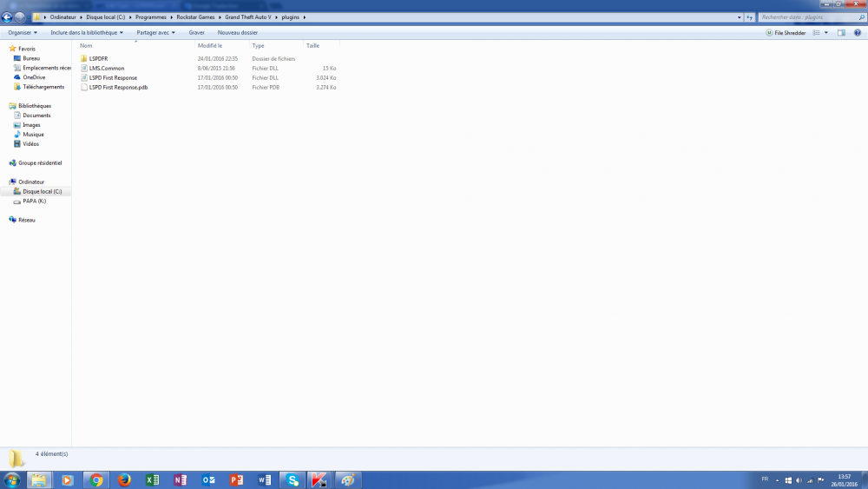Open the Help icon
The height and width of the screenshot is (489, 868).
click(x=858, y=33)
